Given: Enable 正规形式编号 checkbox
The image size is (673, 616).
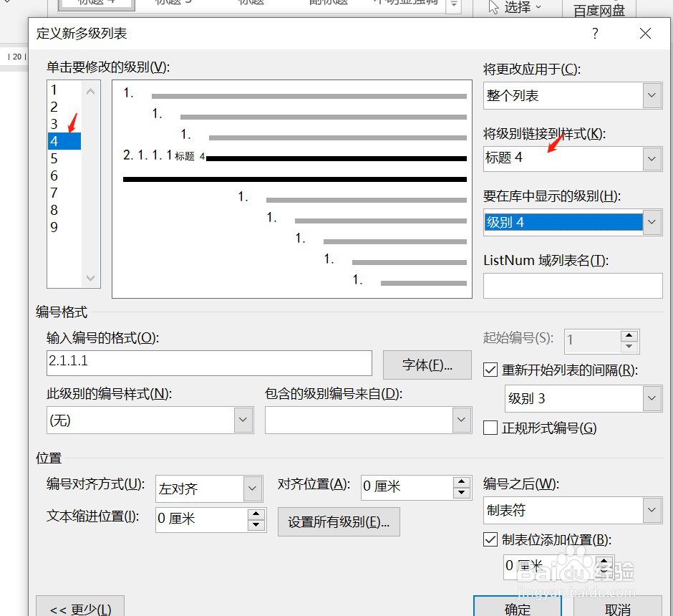Looking at the screenshot, I should (490, 428).
